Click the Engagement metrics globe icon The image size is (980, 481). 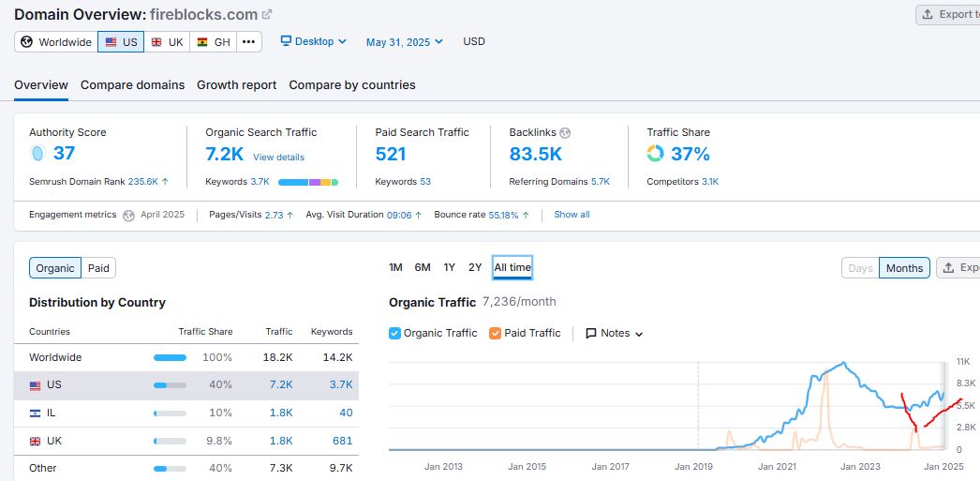pos(128,215)
